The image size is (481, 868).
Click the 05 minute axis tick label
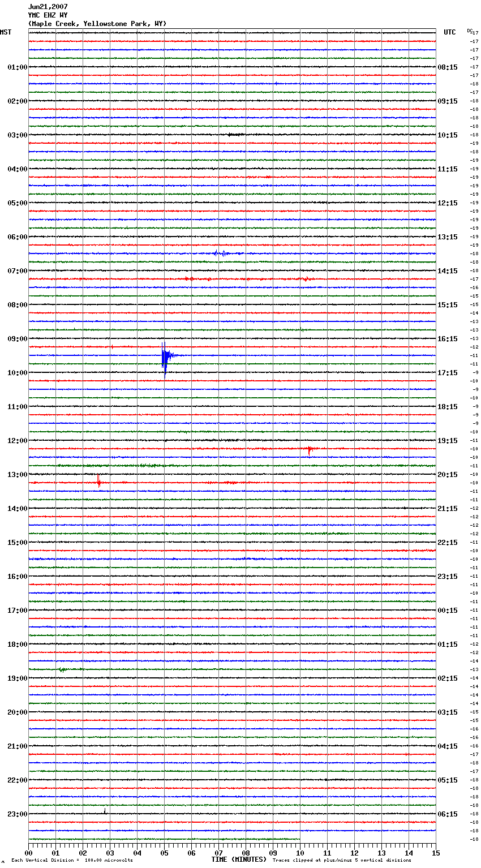pyautogui.click(x=164, y=853)
